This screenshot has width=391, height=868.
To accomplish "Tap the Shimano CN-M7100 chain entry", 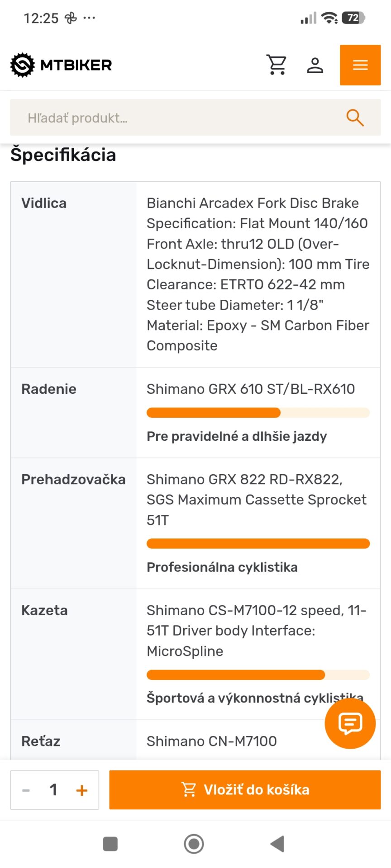I will [x=212, y=741].
